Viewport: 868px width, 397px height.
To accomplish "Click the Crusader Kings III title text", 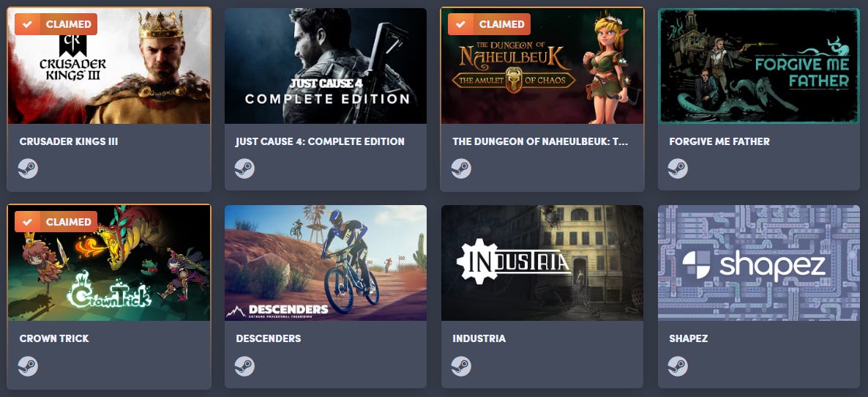I will point(69,142).
